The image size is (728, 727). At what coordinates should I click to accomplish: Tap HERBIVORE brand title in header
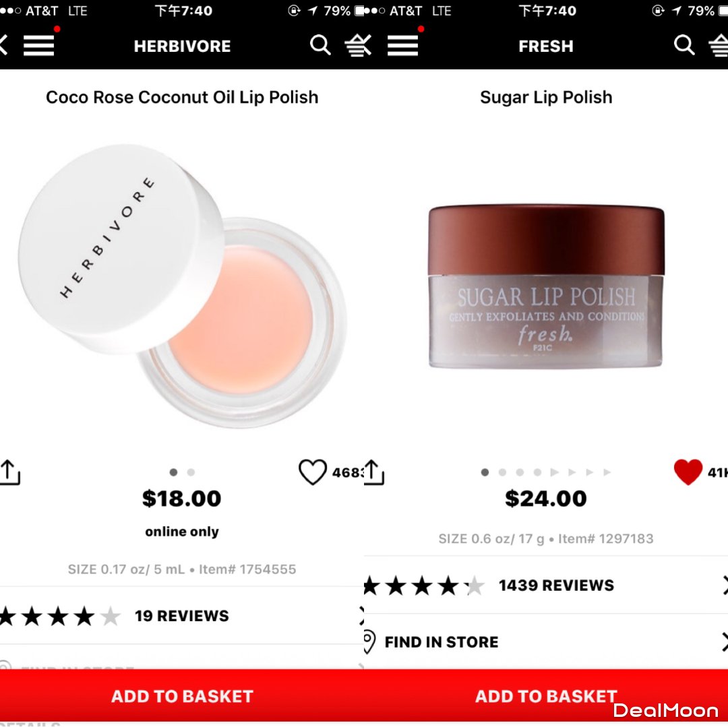pyautogui.click(x=182, y=46)
